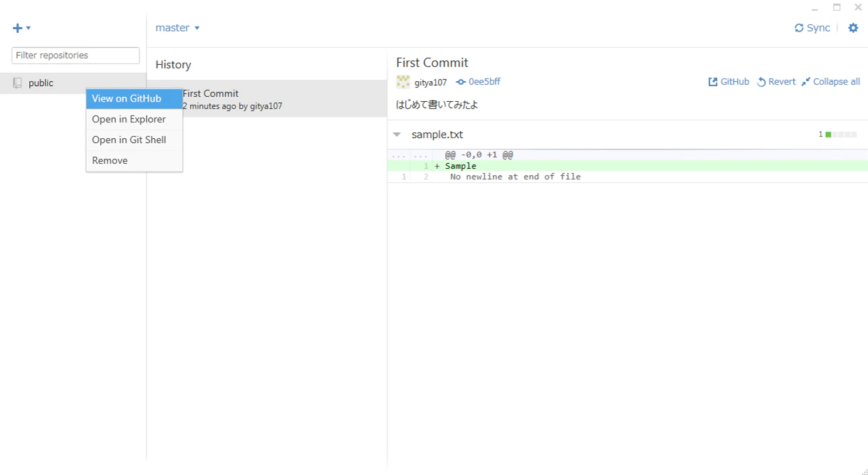Image resolution: width=868 pixels, height=475 pixels.
Task: Click the gitya107 avatar image
Action: point(403,82)
